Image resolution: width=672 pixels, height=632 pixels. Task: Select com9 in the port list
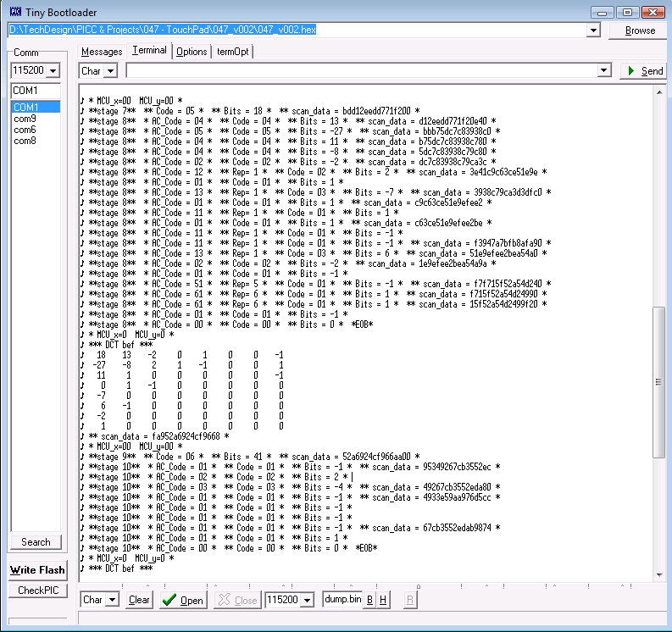pyautogui.click(x=36, y=119)
